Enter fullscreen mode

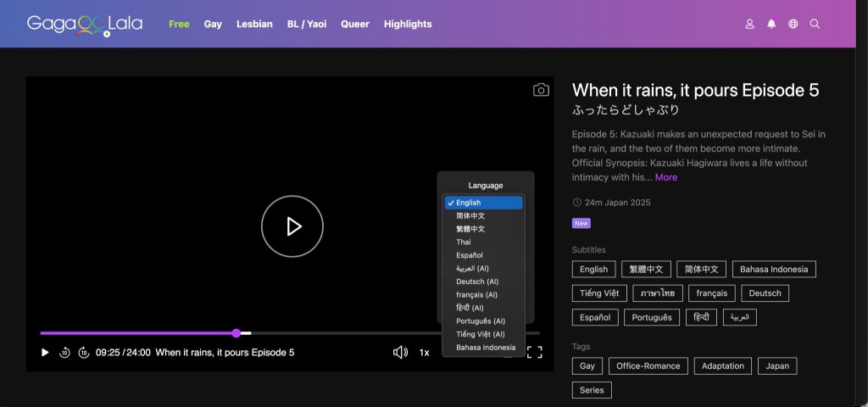(x=535, y=353)
